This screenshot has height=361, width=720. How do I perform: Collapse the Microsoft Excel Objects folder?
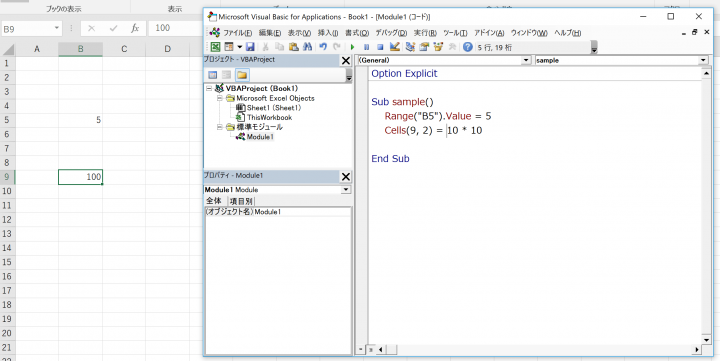[x=220, y=98]
